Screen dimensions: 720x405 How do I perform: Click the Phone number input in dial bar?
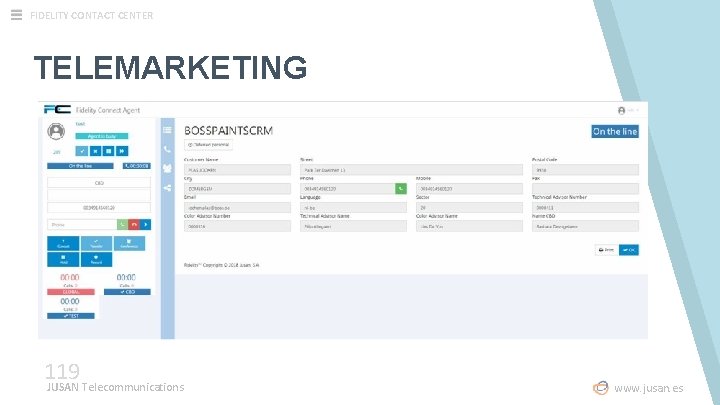tap(82, 225)
